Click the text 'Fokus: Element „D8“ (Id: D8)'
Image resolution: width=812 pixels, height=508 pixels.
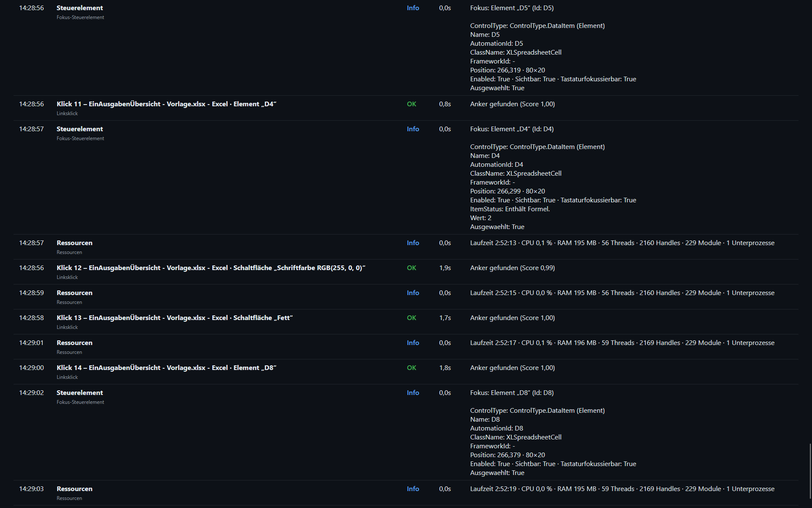tap(512, 393)
